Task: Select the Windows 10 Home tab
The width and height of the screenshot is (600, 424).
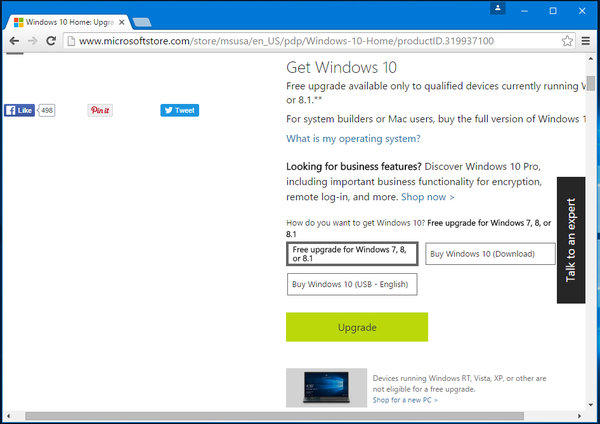Action: tap(69, 22)
